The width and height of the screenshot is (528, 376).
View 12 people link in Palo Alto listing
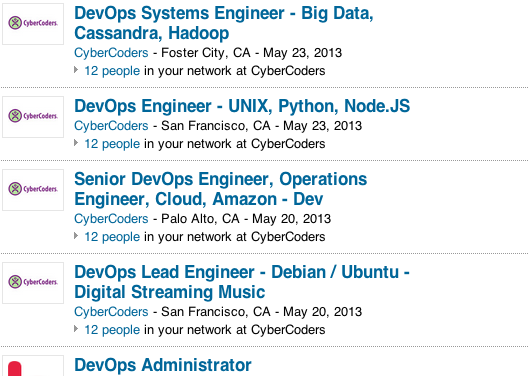(112, 237)
